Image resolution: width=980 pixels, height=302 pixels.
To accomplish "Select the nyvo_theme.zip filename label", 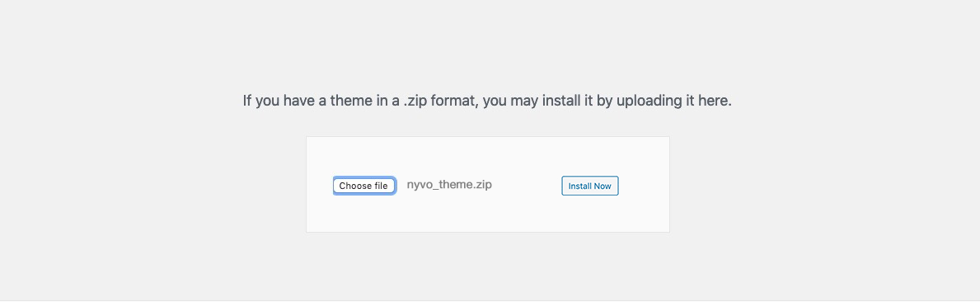I will point(448,185).
